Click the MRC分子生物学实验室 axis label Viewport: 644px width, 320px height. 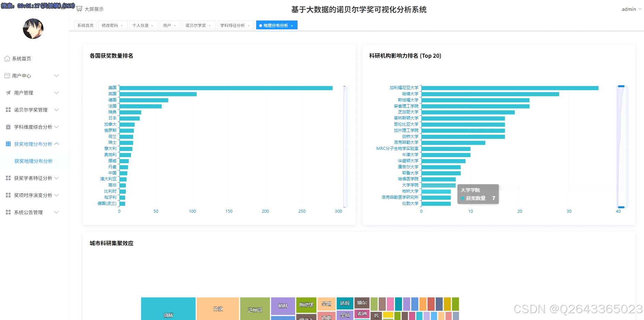coord(397,149)
